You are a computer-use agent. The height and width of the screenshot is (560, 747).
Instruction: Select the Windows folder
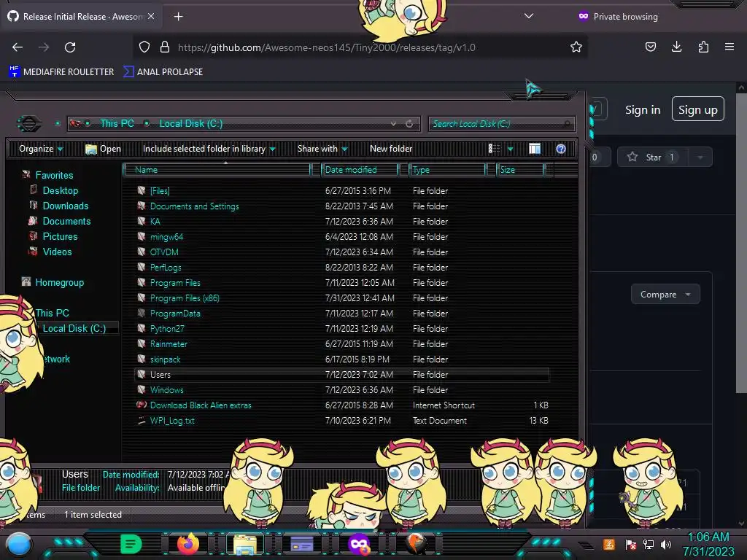pyautogui.click(x=167, y=390)
